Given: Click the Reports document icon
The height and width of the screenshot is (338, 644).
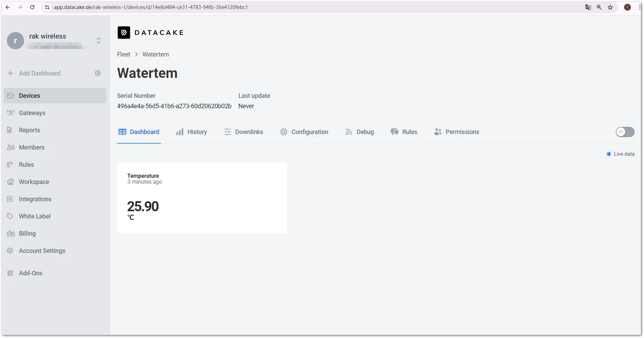Looking at the screenshot, I should click(10, 130).
